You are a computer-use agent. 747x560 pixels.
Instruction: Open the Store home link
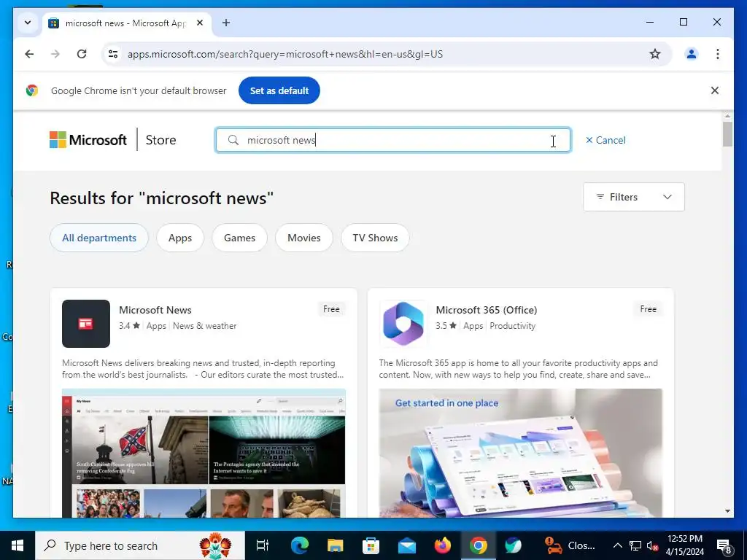click(x=160, y=140)
